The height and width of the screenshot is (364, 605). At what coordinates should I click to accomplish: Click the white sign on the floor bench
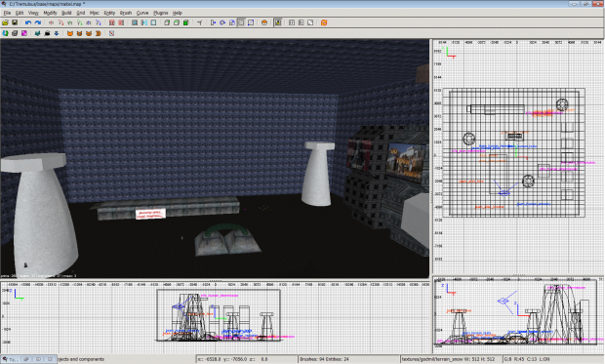[x=150, y=214]
